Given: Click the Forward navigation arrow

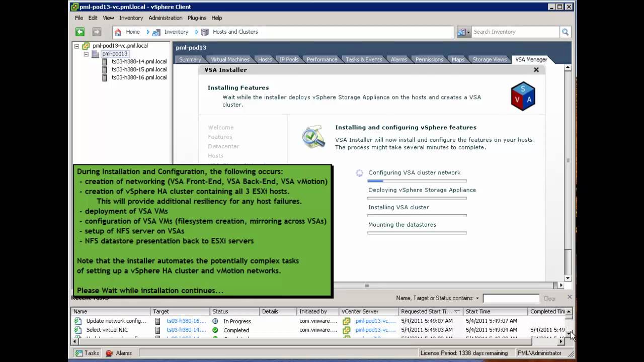Looking at the screenshot, I should click(x=97, y=32).
